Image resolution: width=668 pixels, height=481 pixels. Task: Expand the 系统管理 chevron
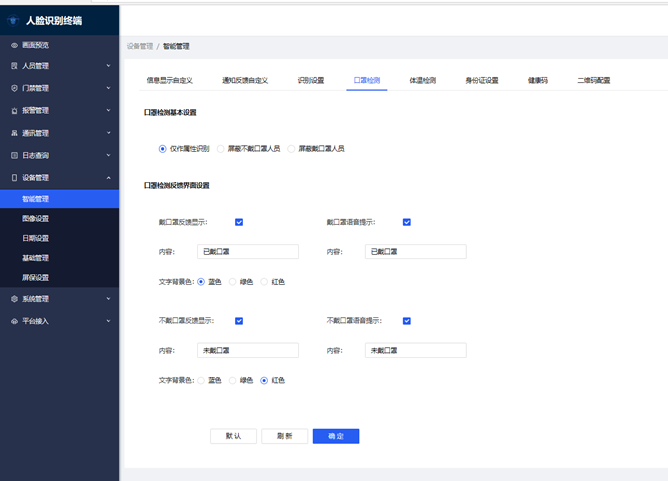coord(108,299)
